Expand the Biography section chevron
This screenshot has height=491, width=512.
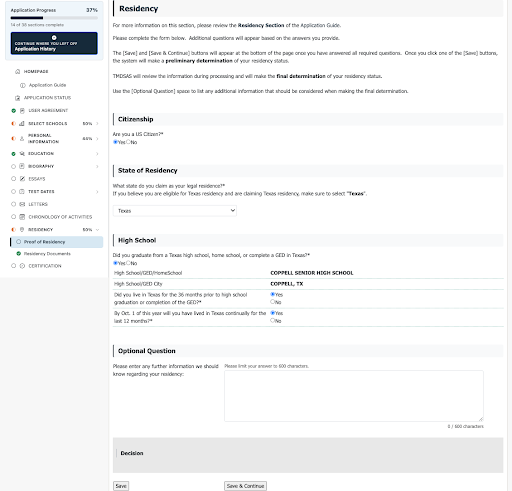(97, 166)
